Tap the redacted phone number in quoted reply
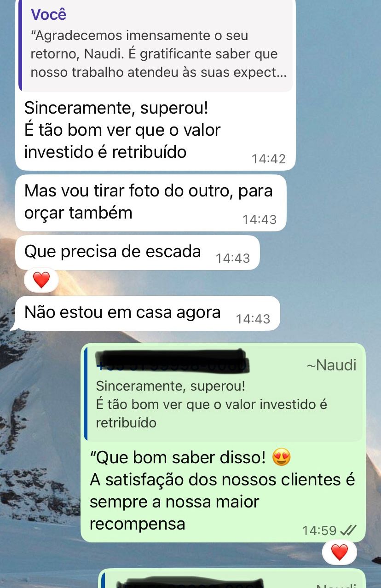 [x=171, y=360]
